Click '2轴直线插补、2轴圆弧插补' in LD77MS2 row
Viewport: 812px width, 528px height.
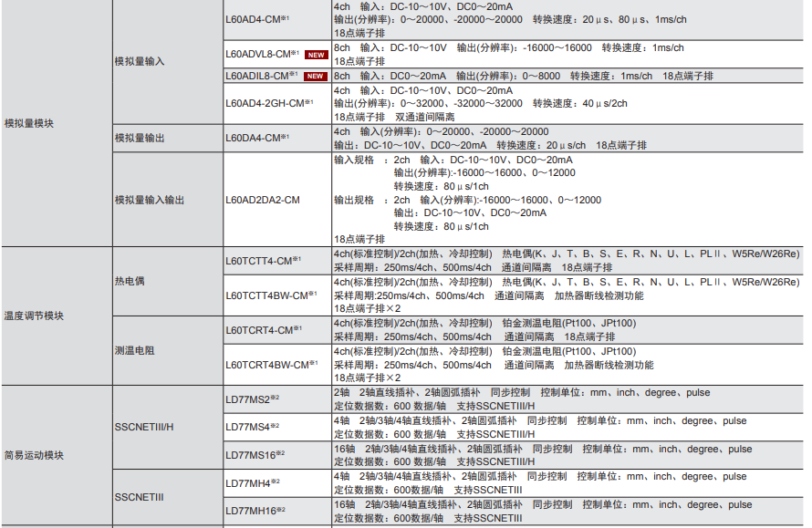420,392
